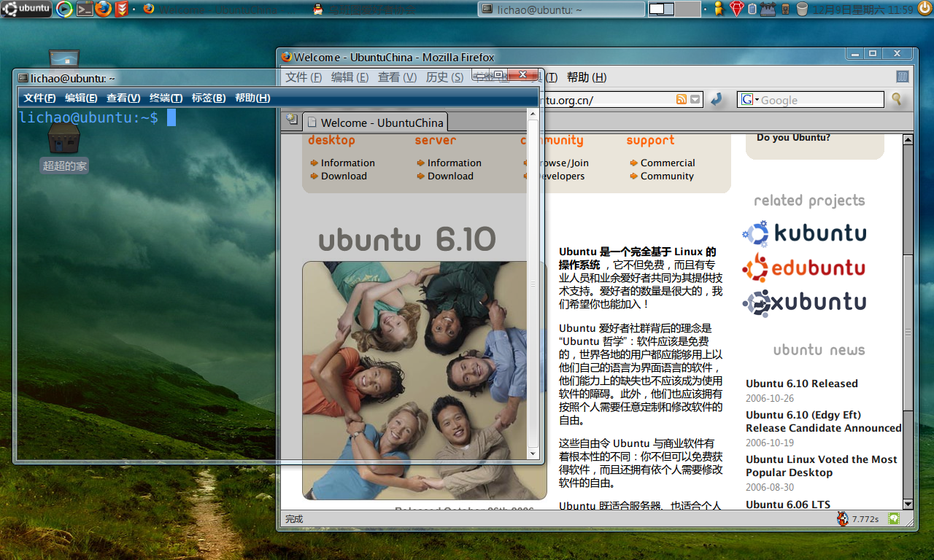This screenshot has width=934, height=560.
Task: Click the RSS feed icon in address bar
Action: pos(682,99)
